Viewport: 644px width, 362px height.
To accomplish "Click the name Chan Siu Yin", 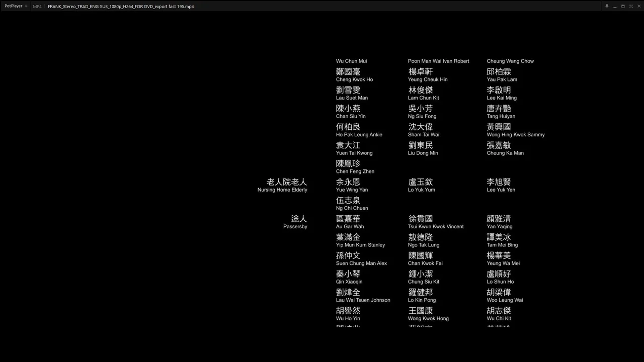I will pyautogui.click(x=351, y=117).
